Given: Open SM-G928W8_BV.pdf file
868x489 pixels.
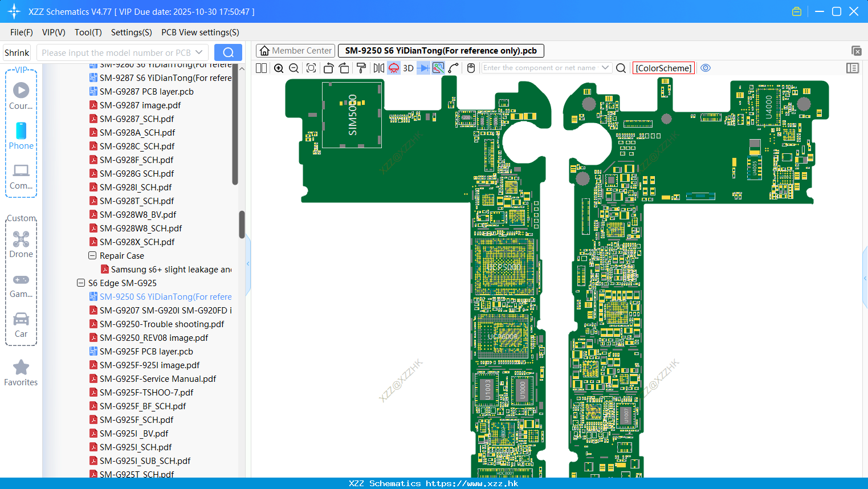Looking at the screenshot, I should [138, 214].
